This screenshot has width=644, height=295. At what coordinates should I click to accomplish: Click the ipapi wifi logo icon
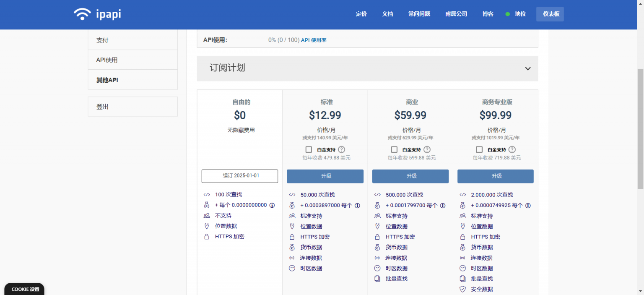click(x=82, y=14)
